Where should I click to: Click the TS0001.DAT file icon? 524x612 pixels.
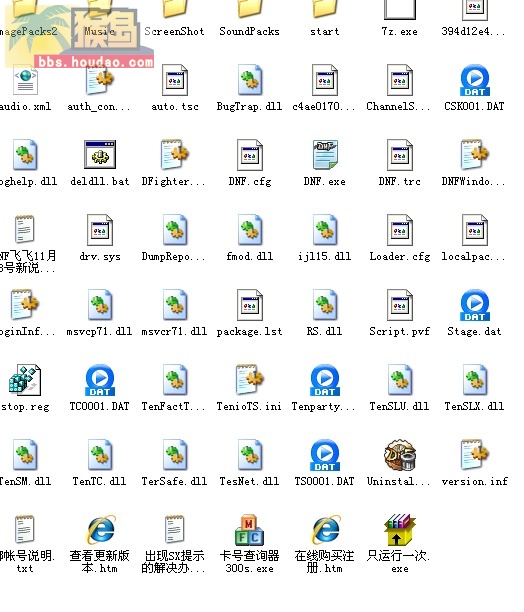325,454
